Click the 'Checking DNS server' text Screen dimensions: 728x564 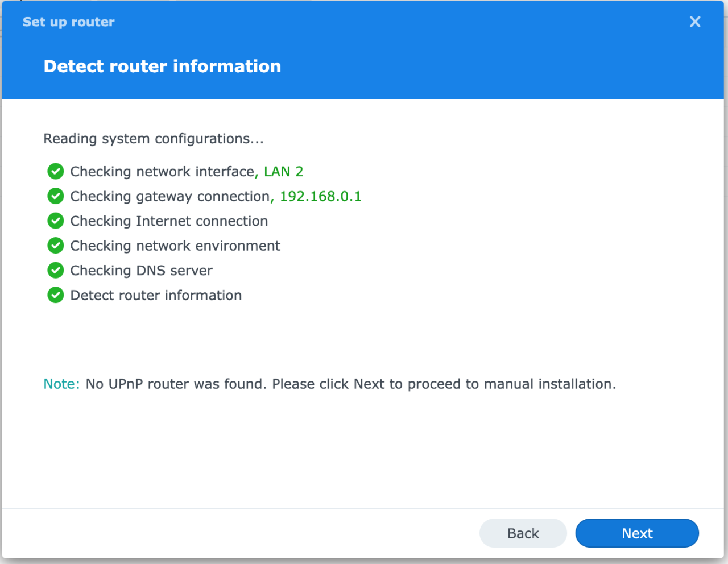(x=141, y=271)
